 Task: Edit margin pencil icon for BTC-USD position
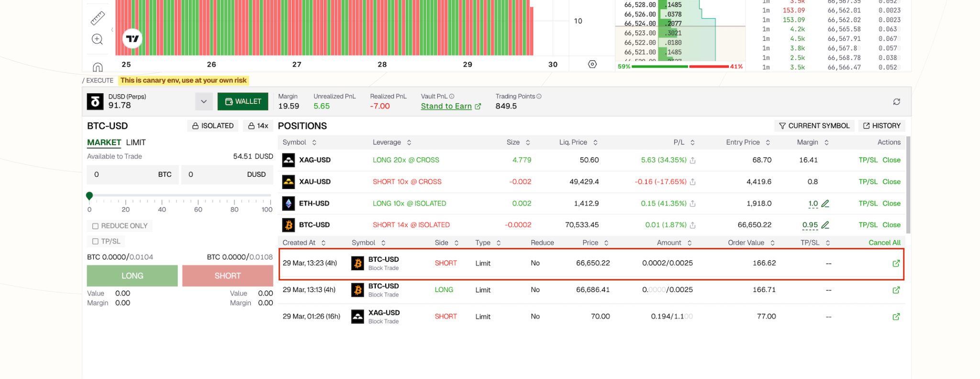pyautogui.click(x=825, y=225)
